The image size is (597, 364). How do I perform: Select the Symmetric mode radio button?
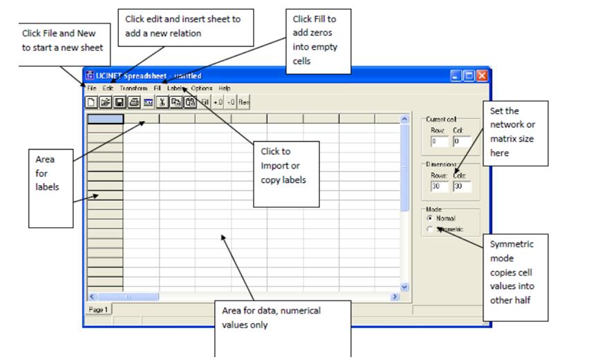point(430,229)
